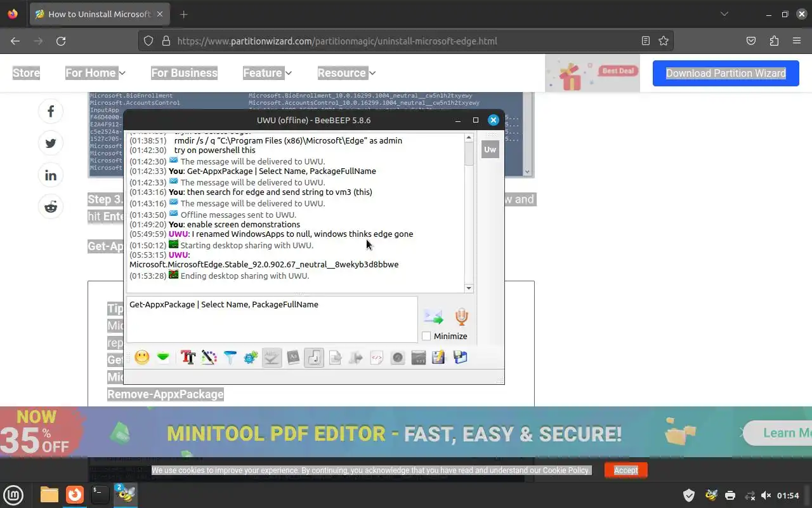812x508 pixels.
Task: Share the article on Twitter
Action: (x=51, y=143)
